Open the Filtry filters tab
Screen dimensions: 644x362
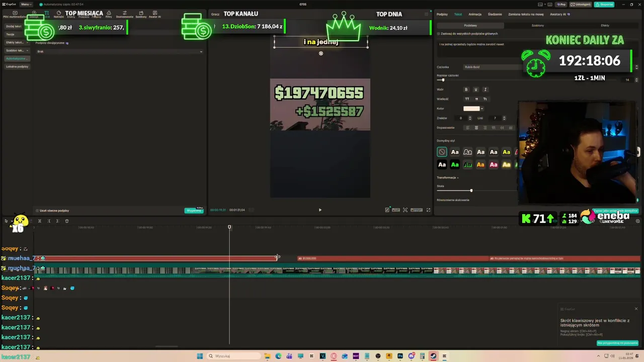109,14
